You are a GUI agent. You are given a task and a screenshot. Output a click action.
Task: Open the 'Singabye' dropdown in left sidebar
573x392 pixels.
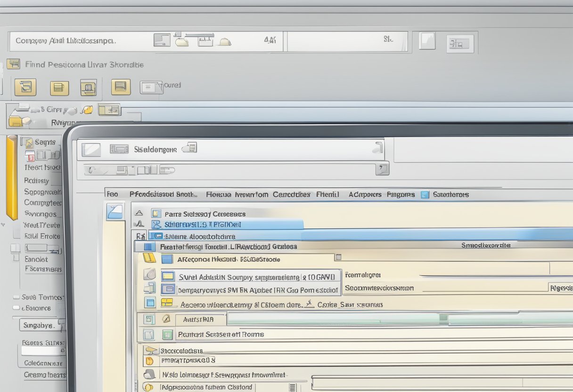pyautogui.click(x=42, y=325)
